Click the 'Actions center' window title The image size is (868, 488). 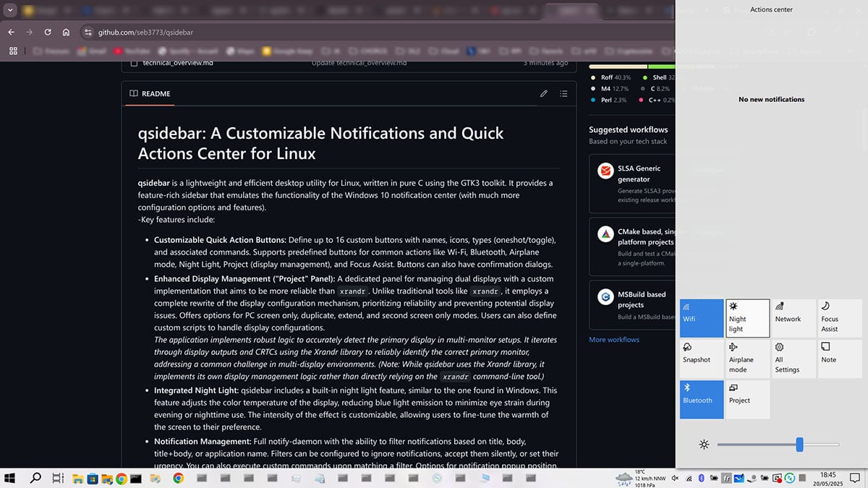point(771,9)
